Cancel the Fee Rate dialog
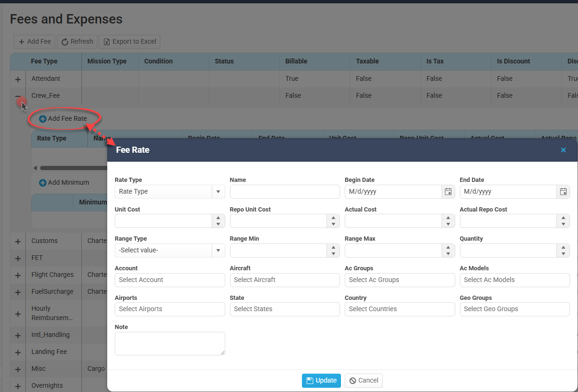The height and width of the screenshot is (392, 578). point(364,381)
